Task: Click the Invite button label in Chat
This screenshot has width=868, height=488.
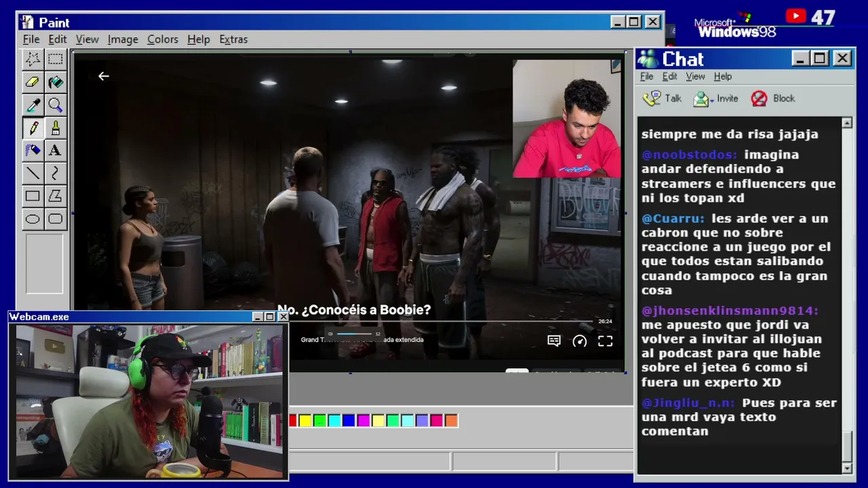Action: (x=728, y=98)
